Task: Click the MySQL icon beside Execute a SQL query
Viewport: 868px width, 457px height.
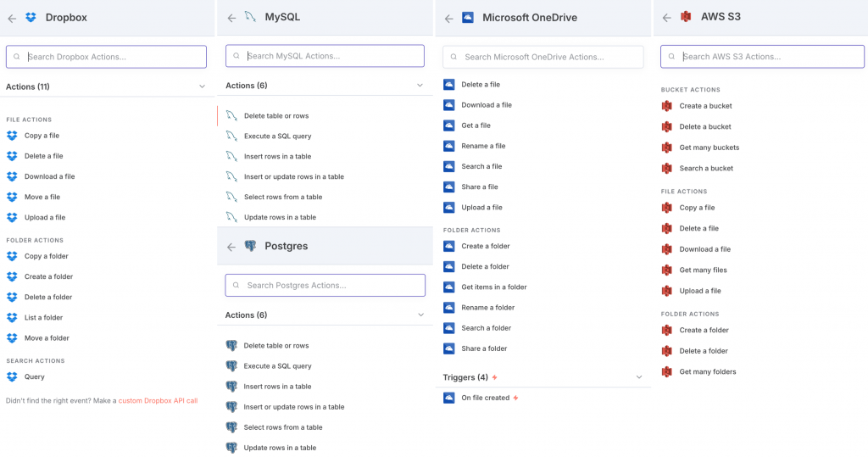Action: pos(232,136)
